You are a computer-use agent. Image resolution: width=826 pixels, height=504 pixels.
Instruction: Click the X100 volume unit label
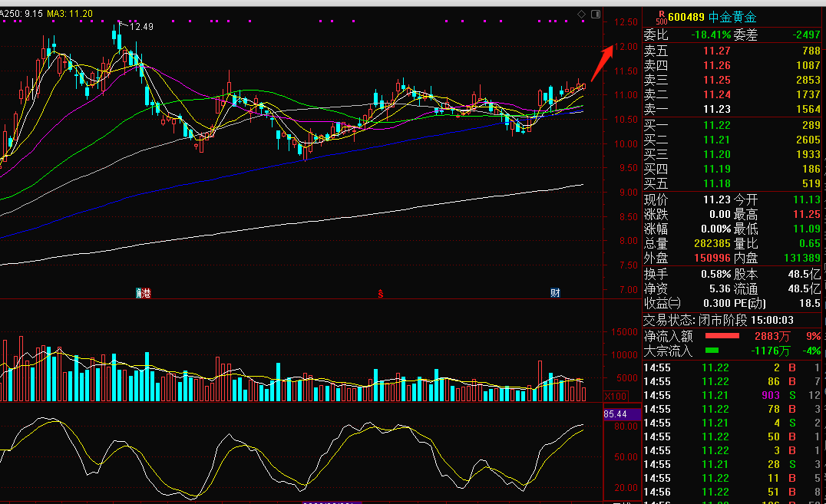(x=616, y=396)
